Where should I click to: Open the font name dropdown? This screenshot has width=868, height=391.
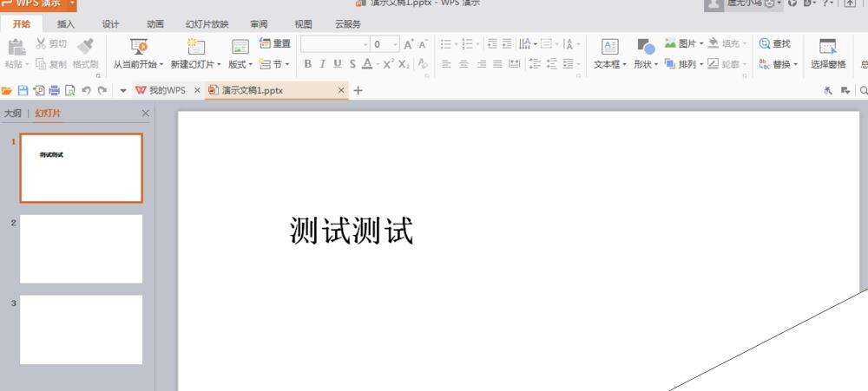click(365, 45)
